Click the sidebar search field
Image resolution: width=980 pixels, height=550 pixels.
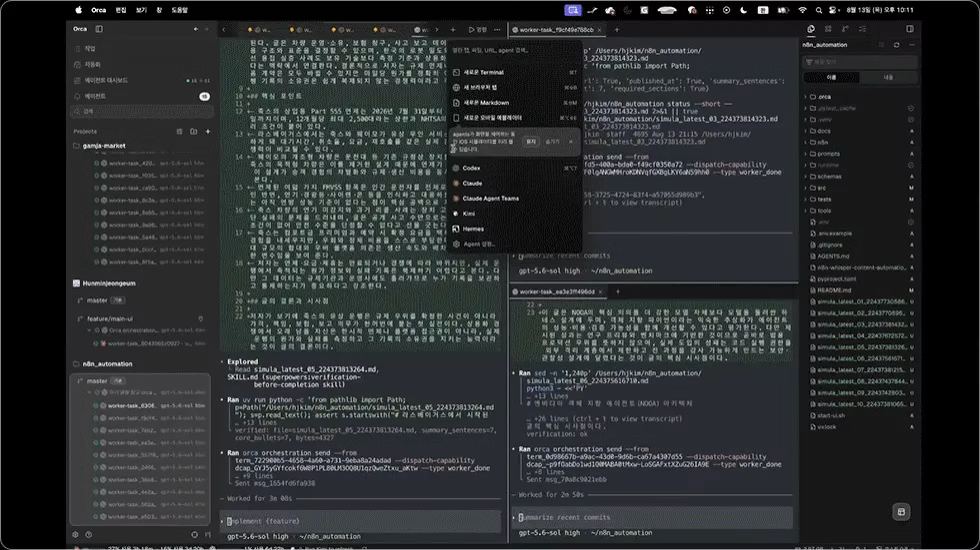click(x=142, y=111)
